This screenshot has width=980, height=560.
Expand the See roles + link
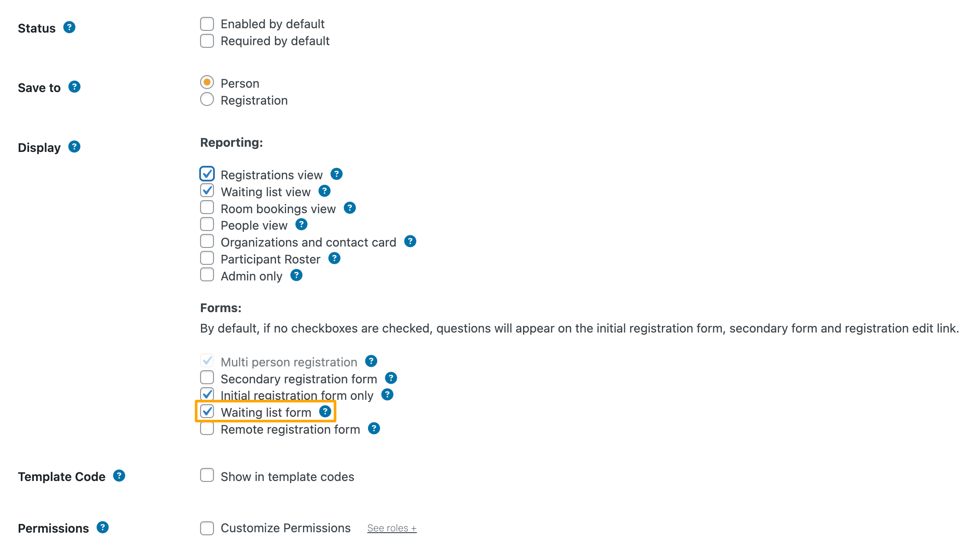tap(392, 528)
